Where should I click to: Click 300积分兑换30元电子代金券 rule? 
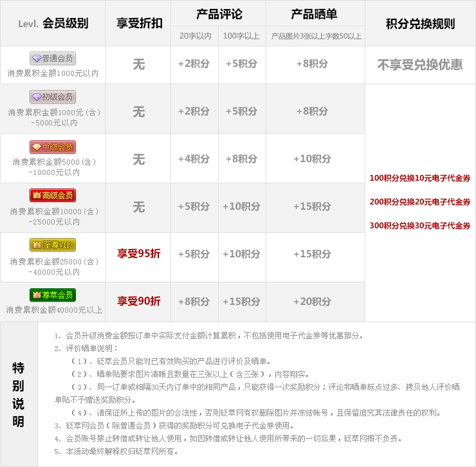coord(420,226)
